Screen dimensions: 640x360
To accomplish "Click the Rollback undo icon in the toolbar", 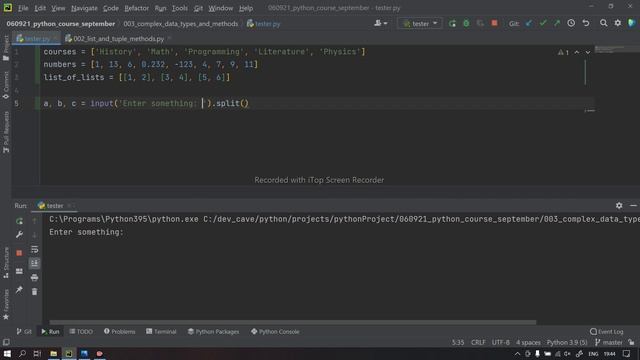I will 586,24.
